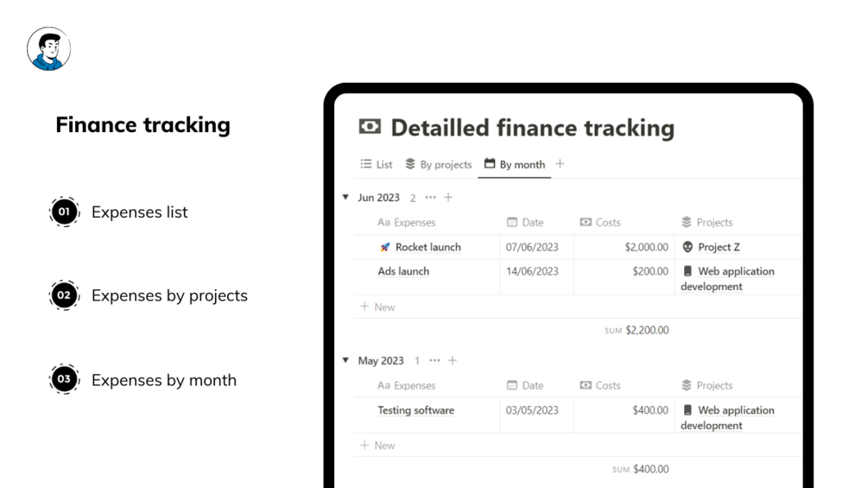Collapse the May 2023 group
The width and height of the screenshot is (868, 488).
(345, 360)
